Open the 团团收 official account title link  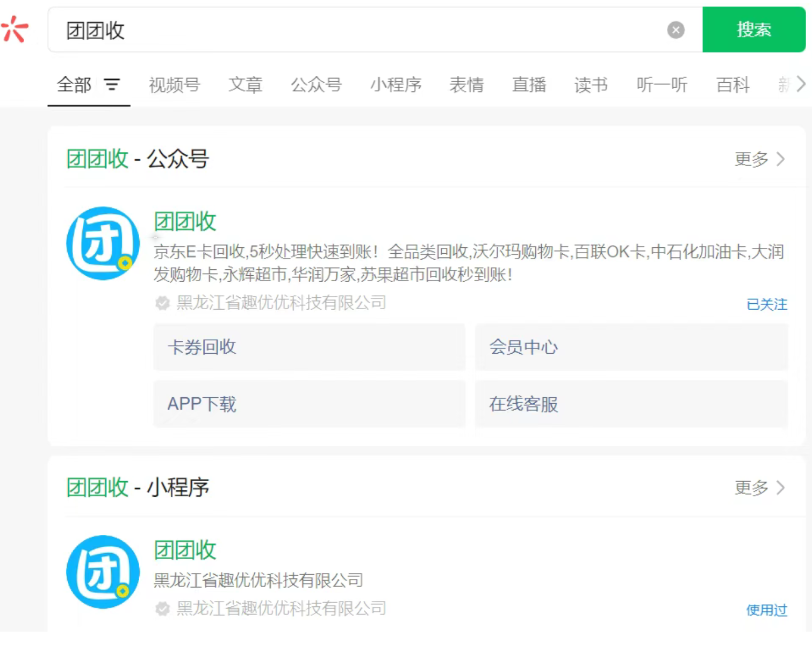[x=185, y=221]
